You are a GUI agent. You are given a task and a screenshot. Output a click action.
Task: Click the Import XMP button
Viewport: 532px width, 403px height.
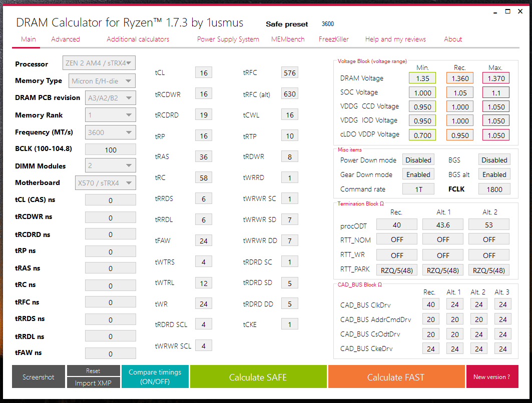pos(93,383)
